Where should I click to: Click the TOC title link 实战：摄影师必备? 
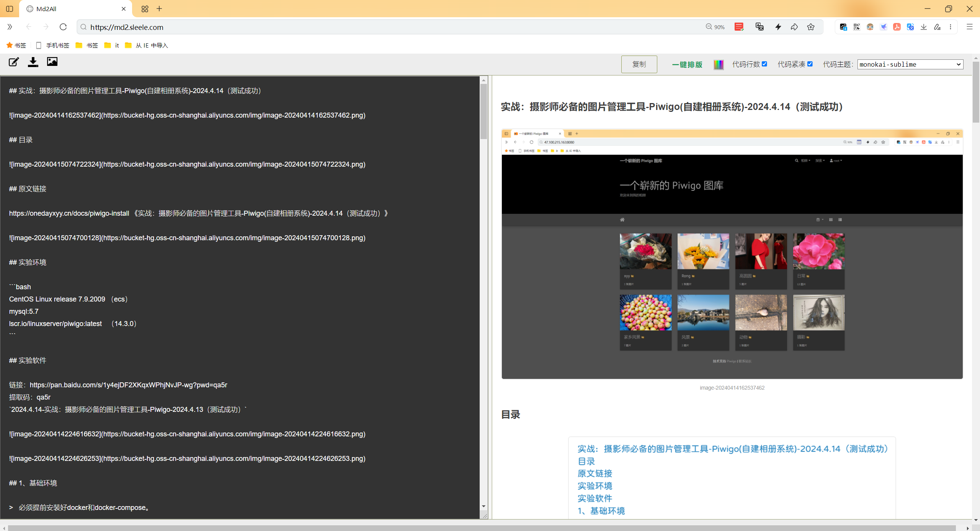(733, 449)
